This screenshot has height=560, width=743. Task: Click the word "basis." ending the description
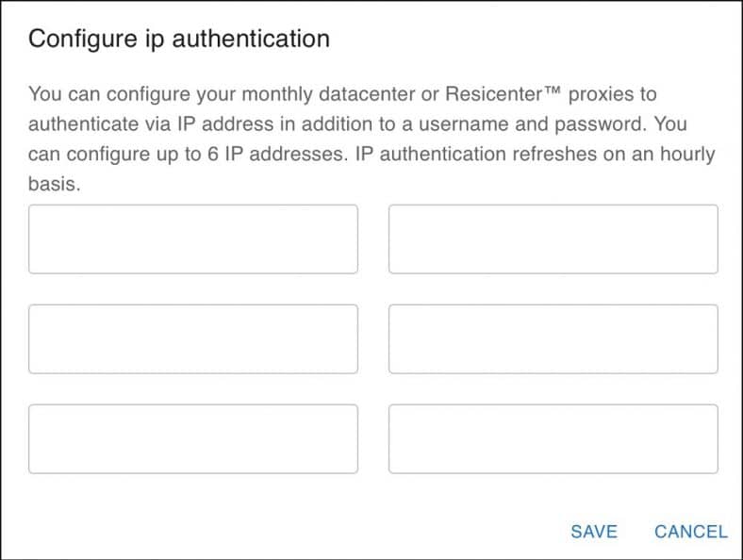point(54,184)
